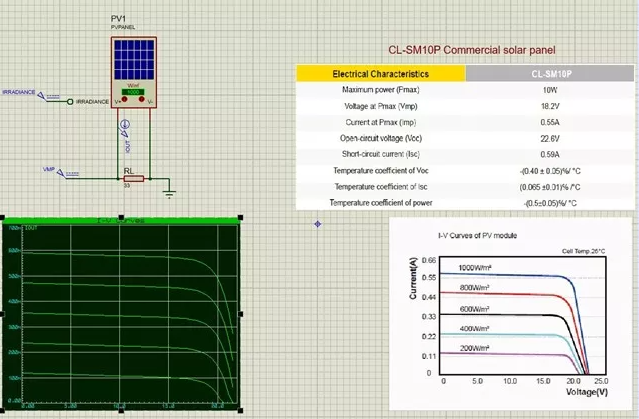The width and height of the screenshot is (639, 419).
Task: Click the Voltage at Pmax (Vmp) label
Action: [x=381, y=106]
